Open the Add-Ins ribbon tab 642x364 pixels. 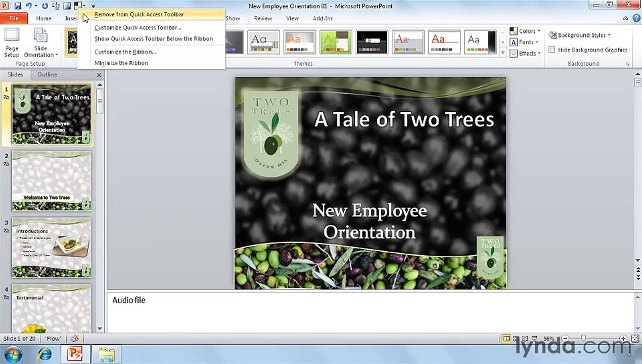coord(323,18)
